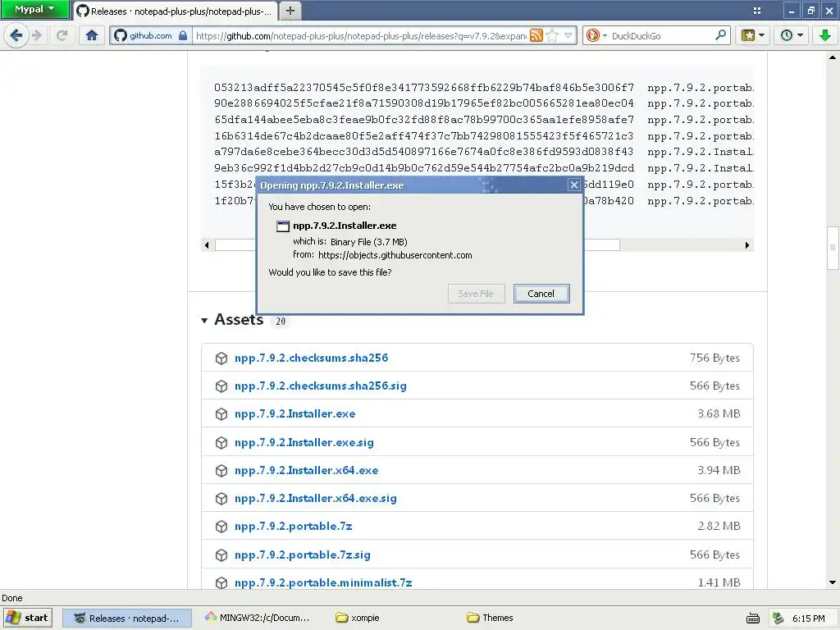The image size is (840, 630).
Task: Click the search magnifier icon
Action: click(x=721, y=36)
